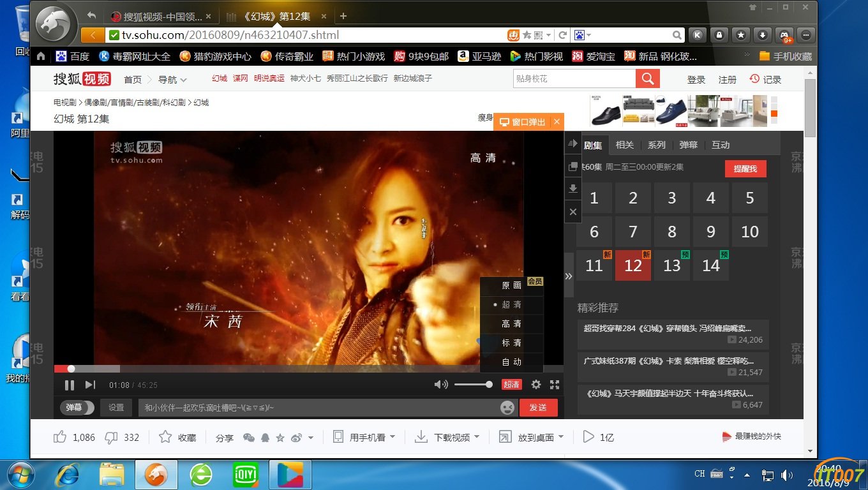Pop out the player with 窗口弹出
868x490 pixels.
tap(523, 122)
